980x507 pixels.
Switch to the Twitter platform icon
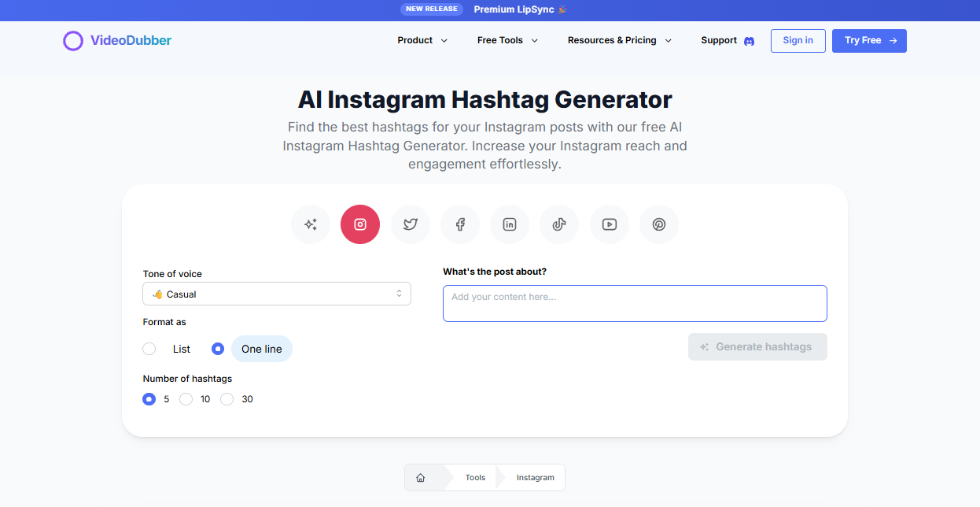(x=410, y=224)
